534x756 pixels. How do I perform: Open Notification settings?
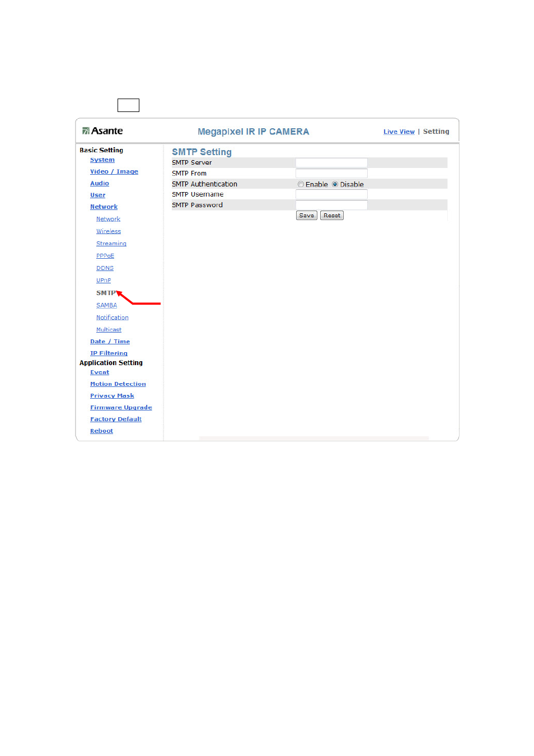pyautogui.click(x=113, y=318)
